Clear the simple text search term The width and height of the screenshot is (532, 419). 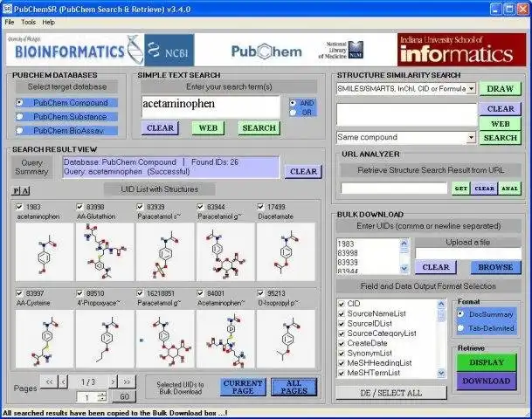(160, 128)
